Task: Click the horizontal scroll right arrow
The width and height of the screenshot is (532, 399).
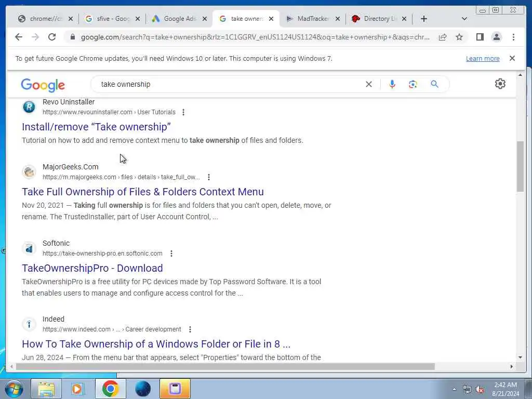Action: pyautogui.click(x=512, y=366)
